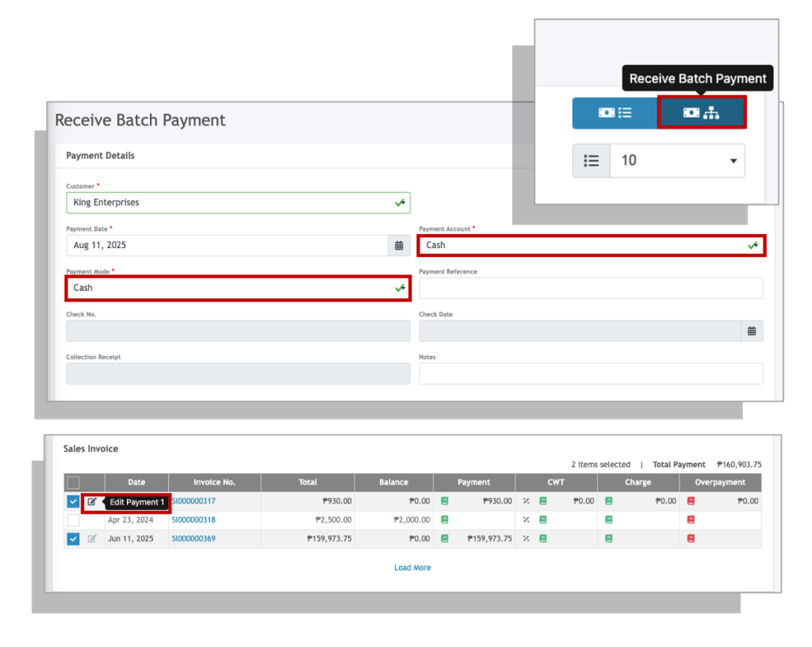Click green CWT book icon for SI000000317
This screenshot has height=647, width=812.
click(542, 501)
